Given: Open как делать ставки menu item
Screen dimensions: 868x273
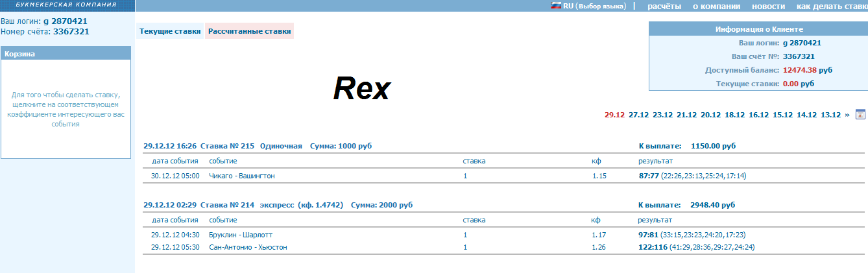Looking at the screenshot, I should (832, 6).
